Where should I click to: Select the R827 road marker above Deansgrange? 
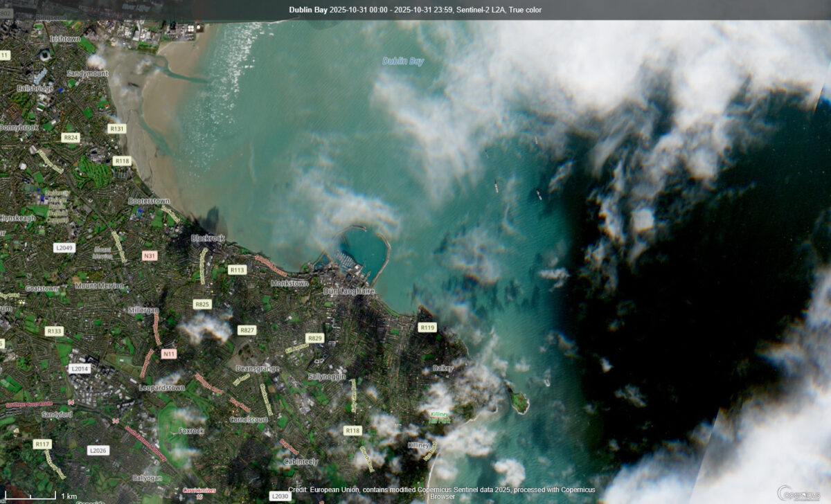pyautogui.click(x=246, y=330)
